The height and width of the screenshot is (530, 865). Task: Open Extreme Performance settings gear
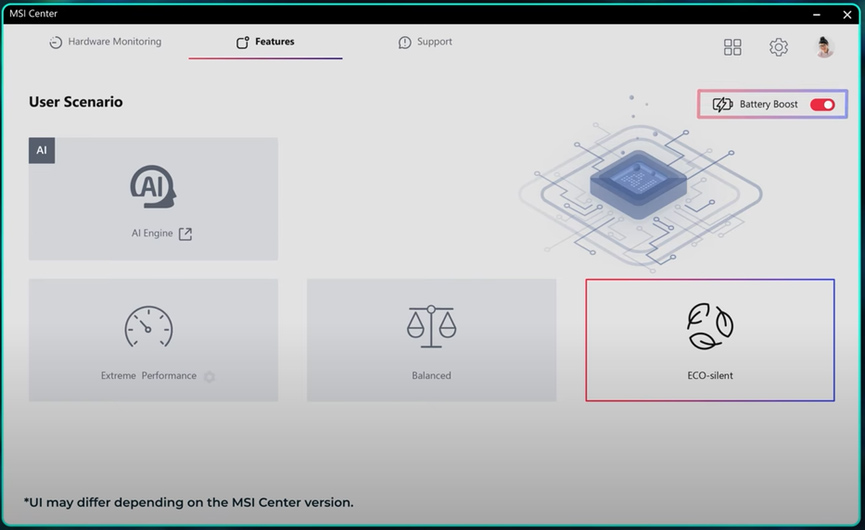click(x=209, y=377)
